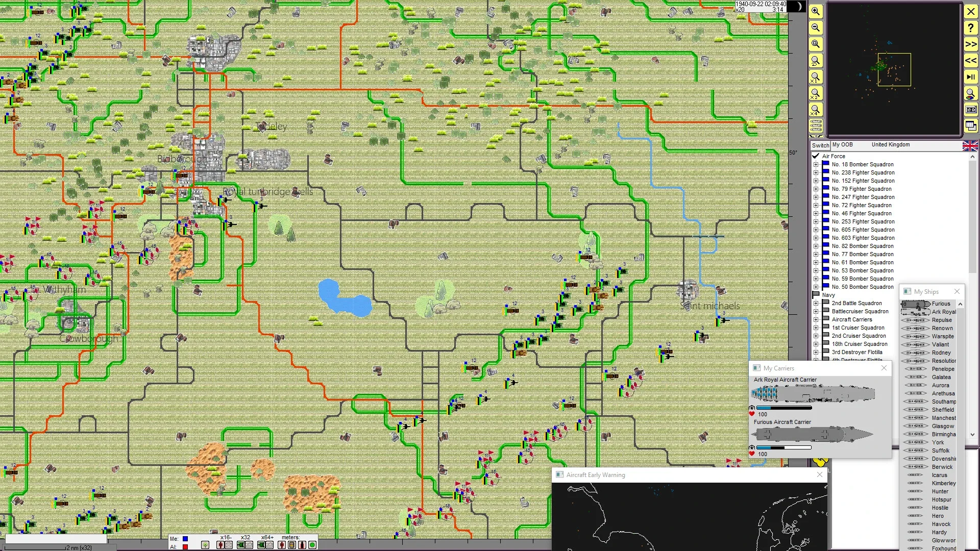Select Furious in the My Ships list
Screen dimensions: 980x551
[x=941, y=303]
